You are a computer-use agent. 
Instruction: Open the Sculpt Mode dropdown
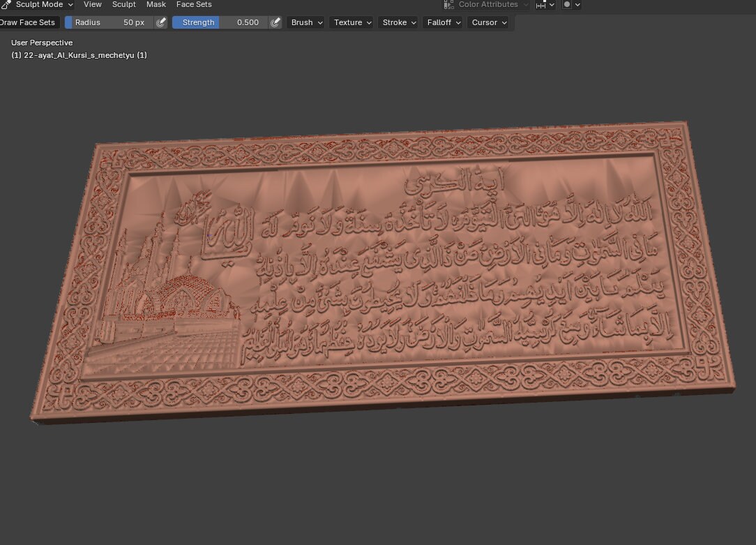(x=42, y=4)
